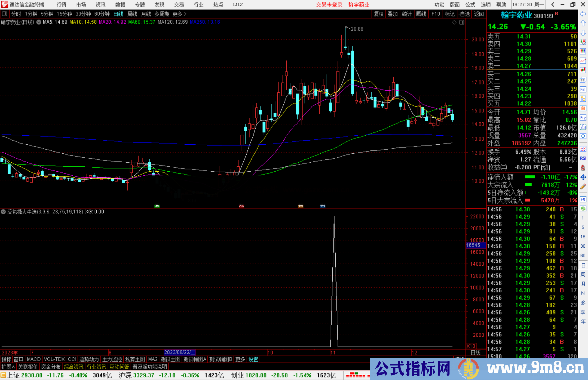Select the MACD indicator tab
Image resolution: width=588 pixels, height=380 pixels.
(33, 359)
